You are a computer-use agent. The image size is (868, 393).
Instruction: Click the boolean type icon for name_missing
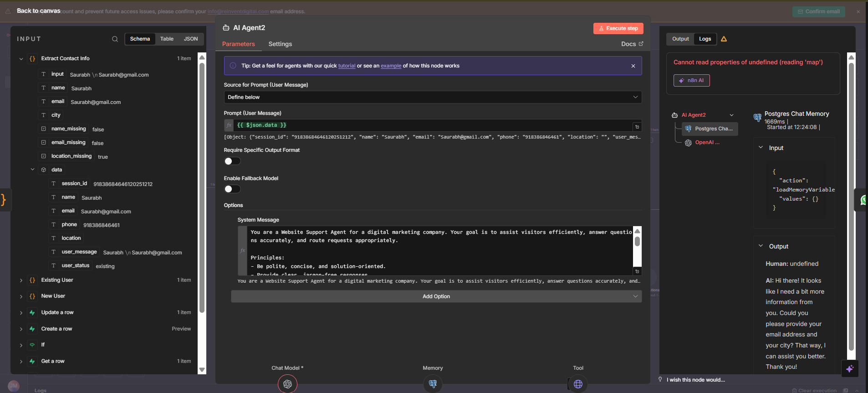[x=44, y=129]
